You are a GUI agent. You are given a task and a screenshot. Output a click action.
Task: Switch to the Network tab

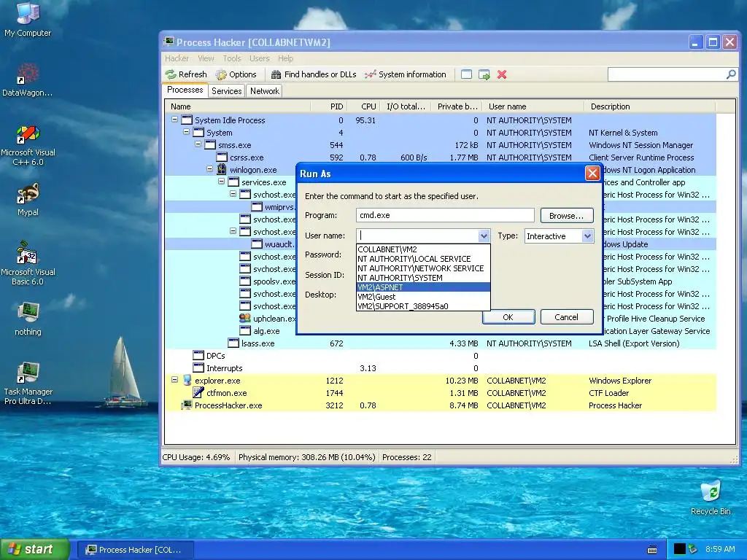(264, 91)
